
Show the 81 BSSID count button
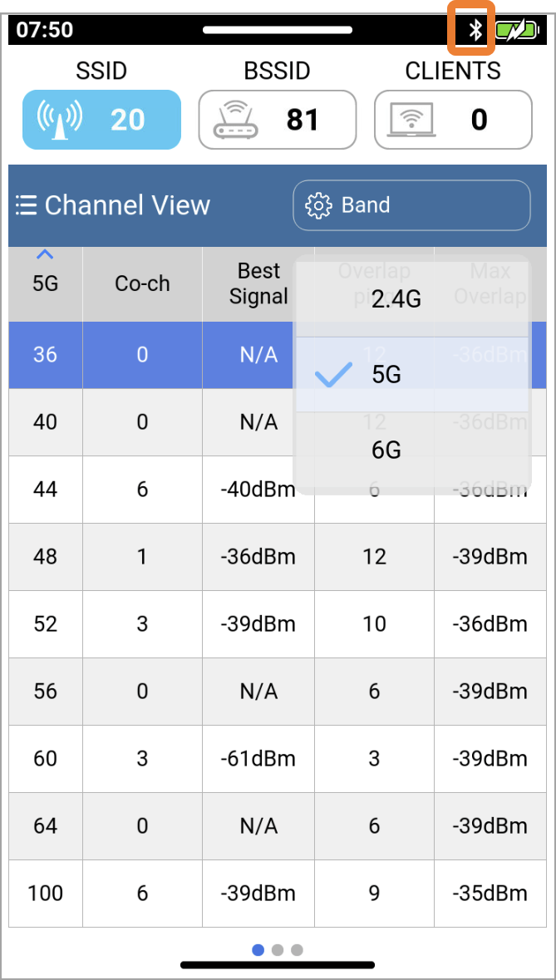278,120
